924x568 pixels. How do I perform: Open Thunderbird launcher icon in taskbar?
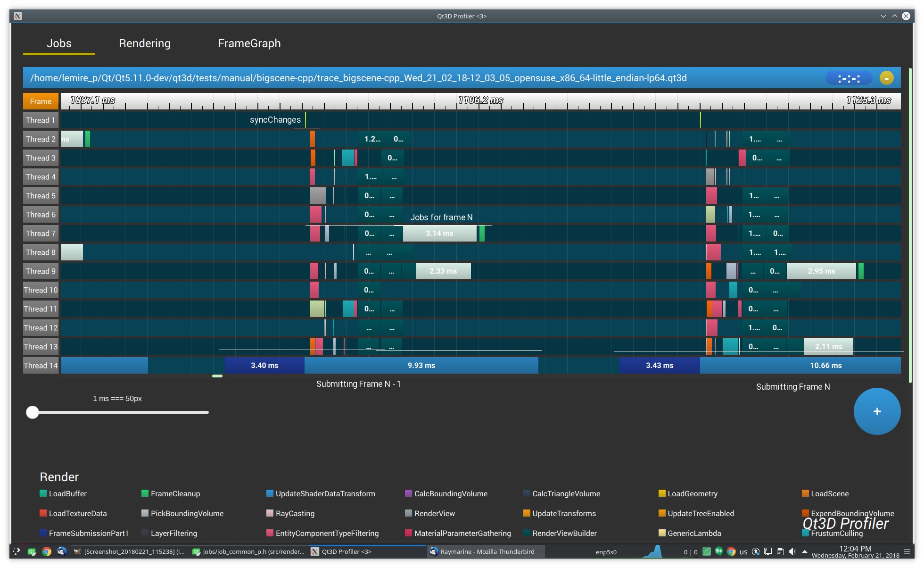[x=62, y=551]
